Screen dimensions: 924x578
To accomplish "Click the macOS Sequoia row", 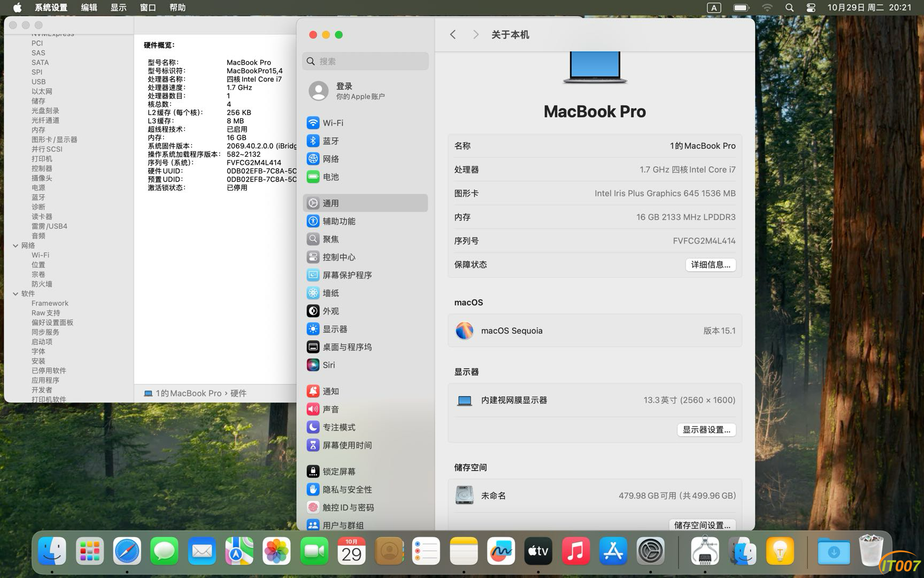I will tap(595, 331).
